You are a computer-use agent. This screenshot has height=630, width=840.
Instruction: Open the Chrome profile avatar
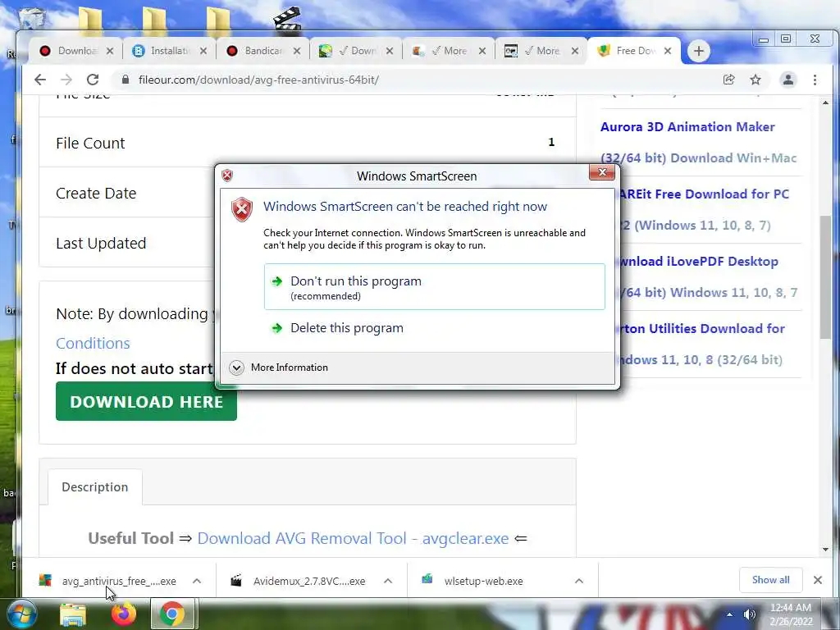pyautogui.click(x=788, y=80)
